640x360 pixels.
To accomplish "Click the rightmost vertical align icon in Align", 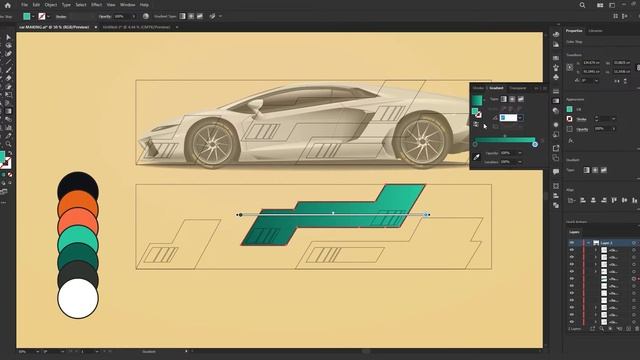I will (x=634, y=200).
